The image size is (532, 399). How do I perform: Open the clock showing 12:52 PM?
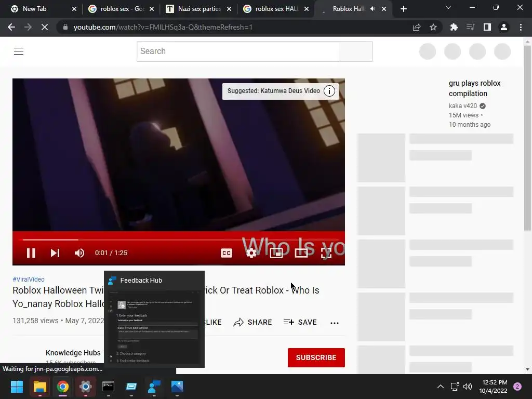coord(493,387)
